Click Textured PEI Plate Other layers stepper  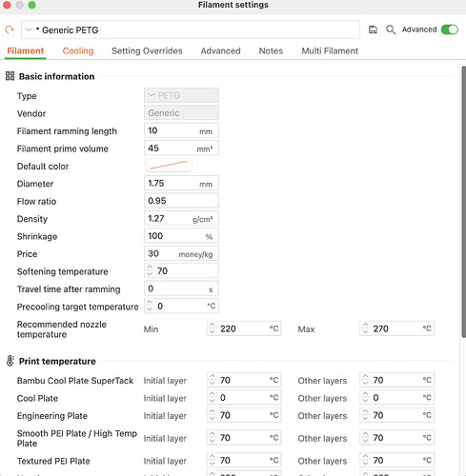365,460
